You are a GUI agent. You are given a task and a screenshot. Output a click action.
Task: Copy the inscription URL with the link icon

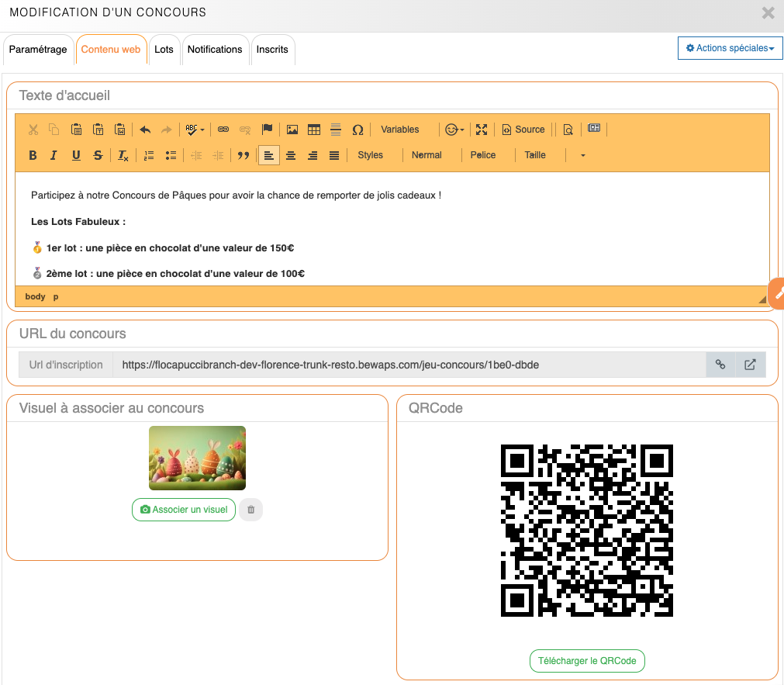[720, 365]
